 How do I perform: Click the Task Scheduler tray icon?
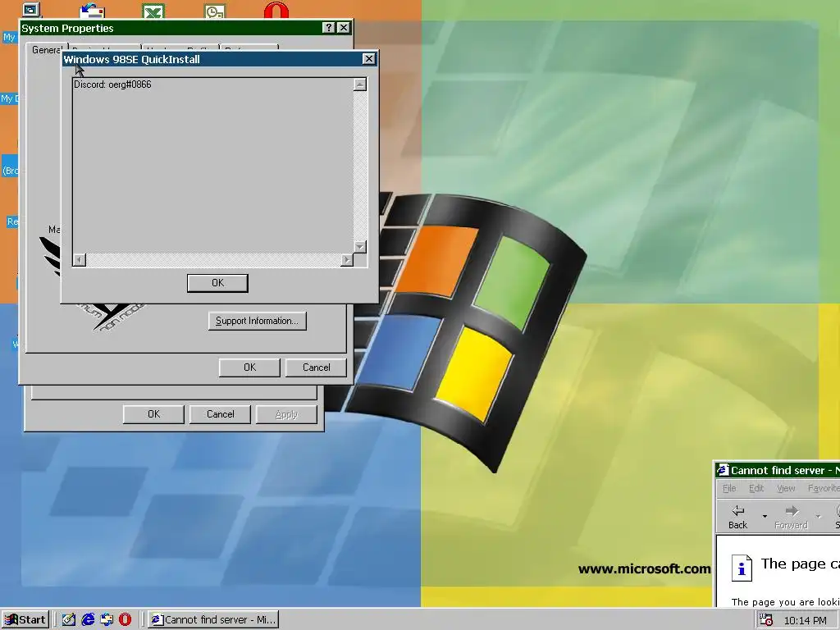[766, 620]
